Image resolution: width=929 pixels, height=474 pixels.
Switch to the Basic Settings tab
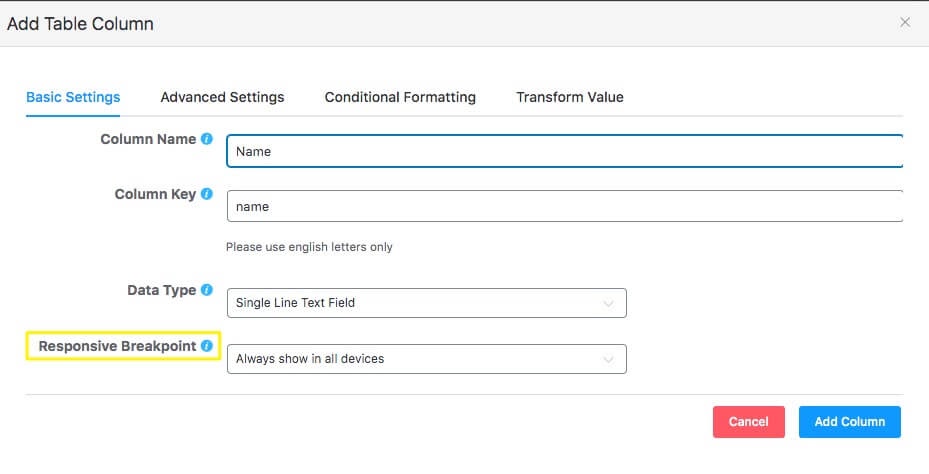pyautogui.click(x=73, y=97)
